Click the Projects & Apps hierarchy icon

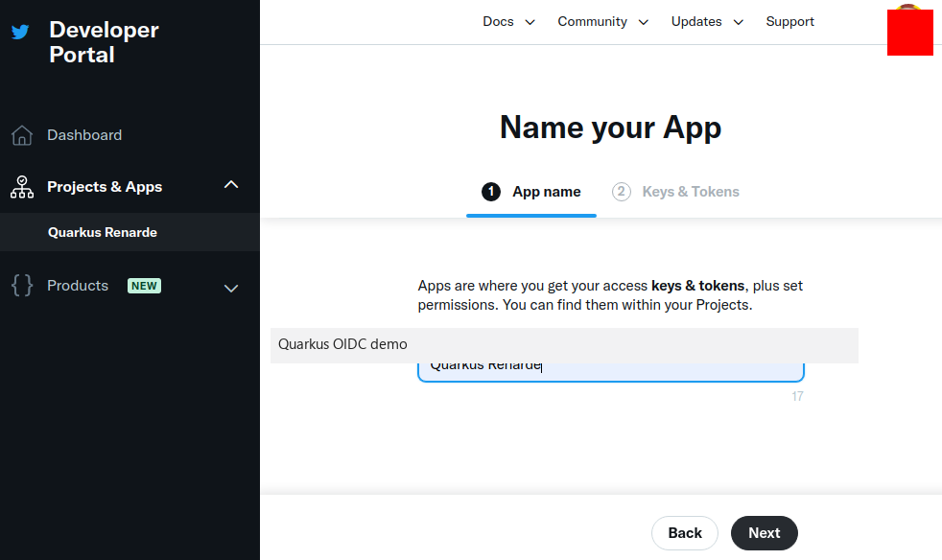click(22, 187)
